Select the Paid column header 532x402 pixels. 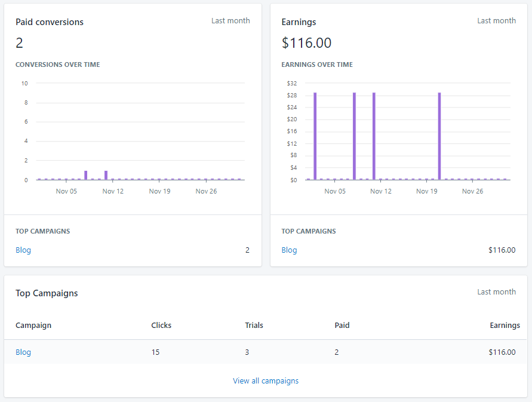[x=342, y=326]
